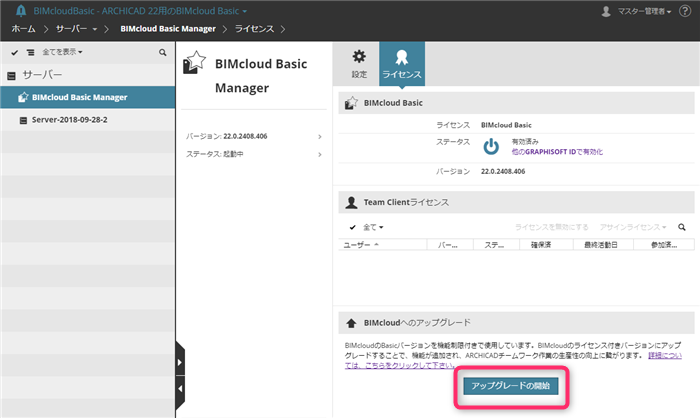
Task: Click the right-pointing panel expand arrow
Action: (x=180, y=362)
